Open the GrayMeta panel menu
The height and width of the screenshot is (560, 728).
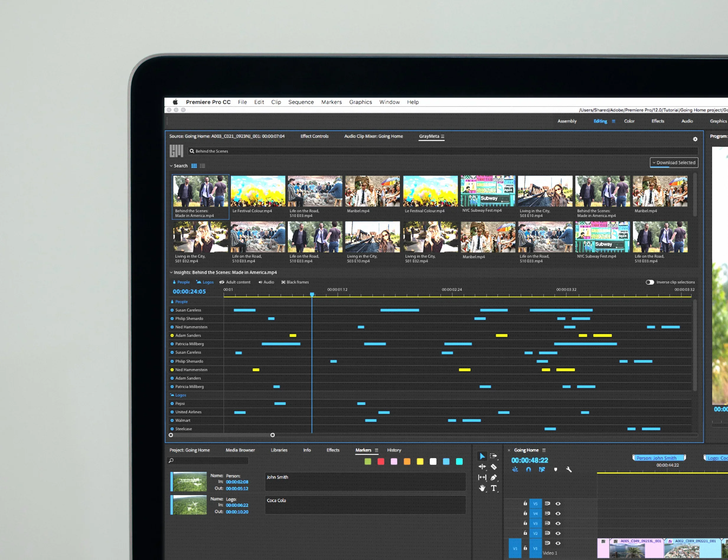tap(443, 136)
